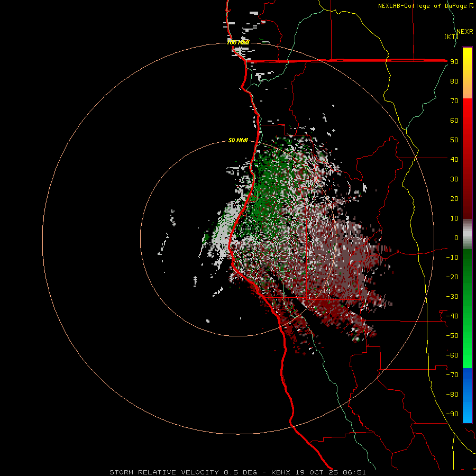
Task: Click the gray zero-velocity band in color bar
Action: (467, 234)
